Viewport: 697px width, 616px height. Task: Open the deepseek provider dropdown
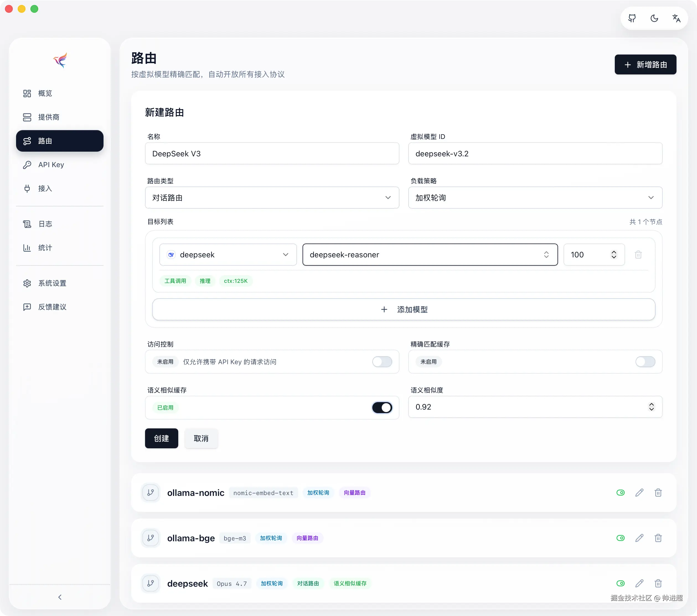[x=228, y=255]
